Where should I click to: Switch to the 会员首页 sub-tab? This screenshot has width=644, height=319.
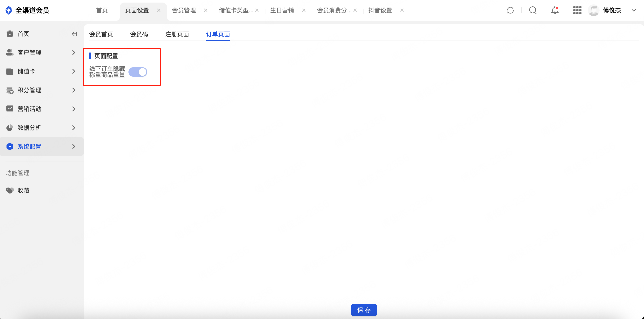[x=101, y=34]
